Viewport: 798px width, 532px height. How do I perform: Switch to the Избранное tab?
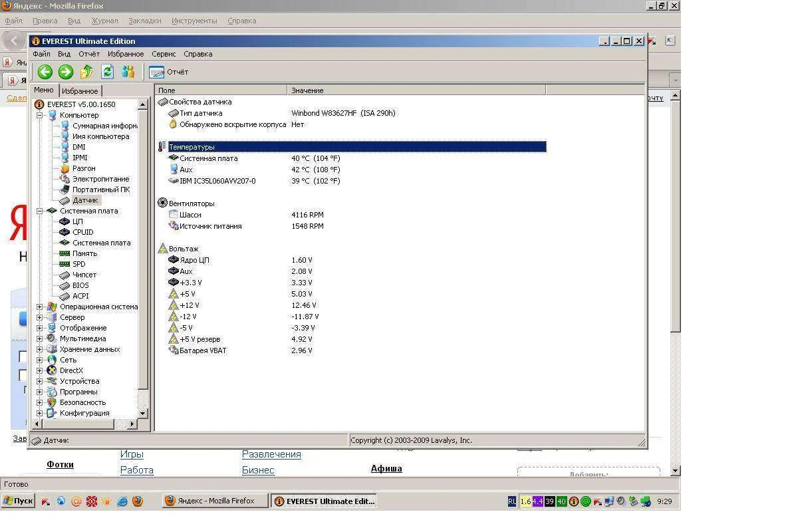click(x=80, y=91)
